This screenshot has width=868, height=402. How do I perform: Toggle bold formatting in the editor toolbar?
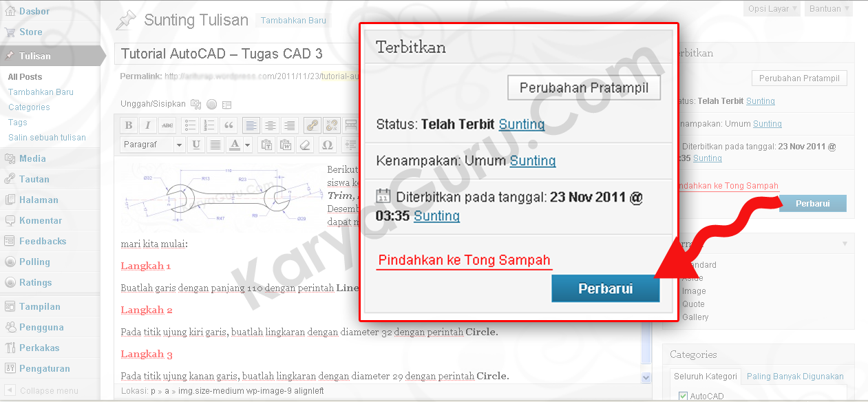click(129, 125)
